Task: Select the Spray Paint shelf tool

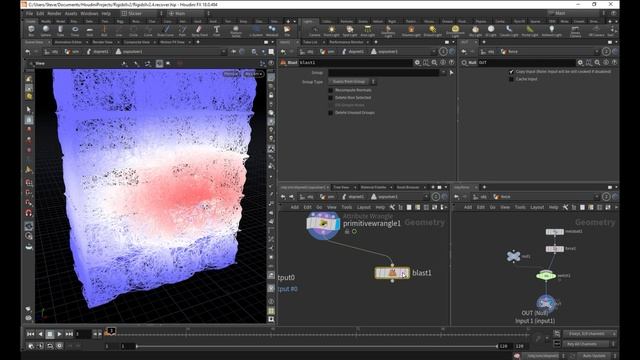Action: tap(199, 30)
